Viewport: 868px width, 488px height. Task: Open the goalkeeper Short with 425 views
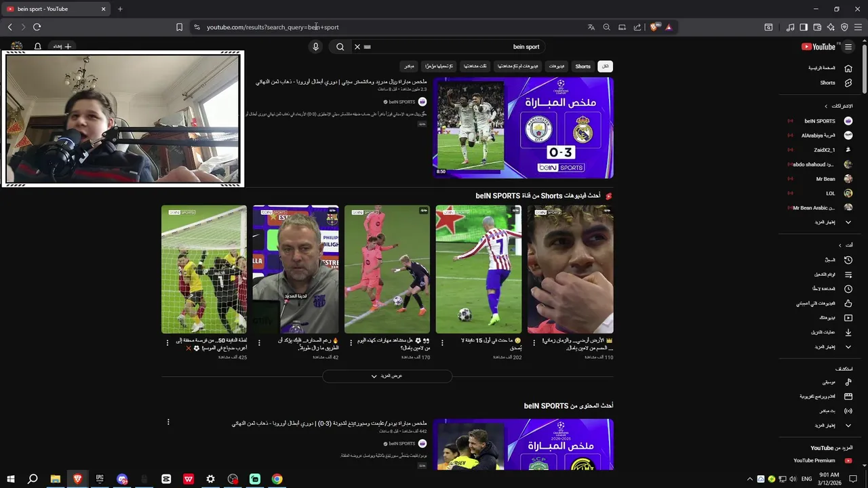pos(204,269)
